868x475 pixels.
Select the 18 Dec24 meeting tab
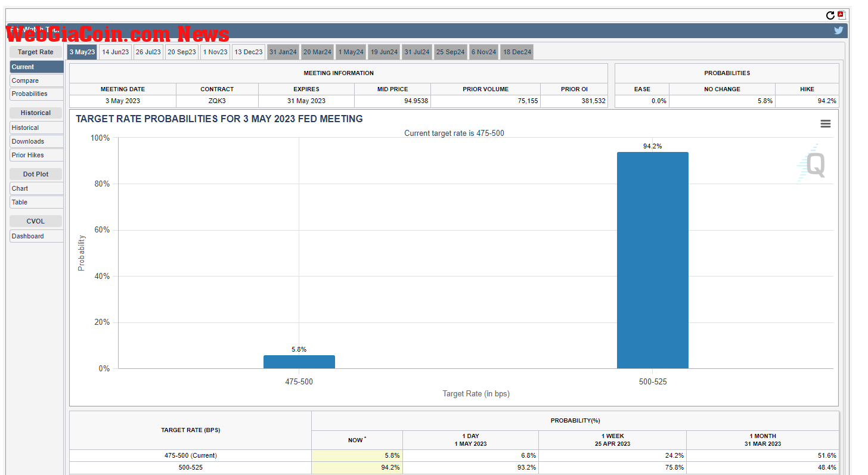point(517,52)
